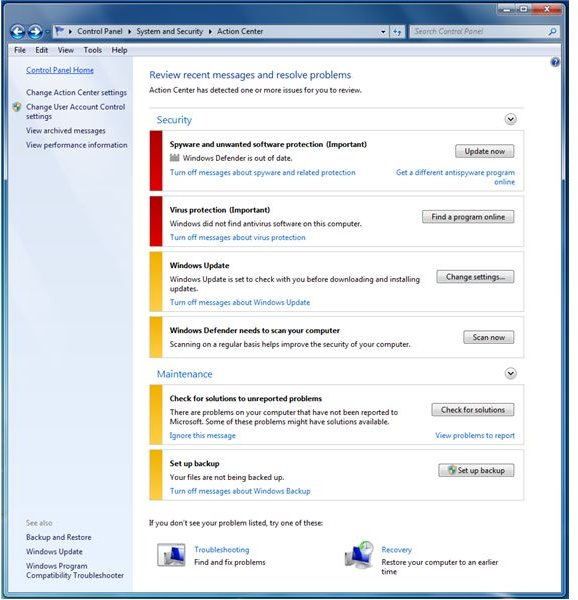Open the Troubleshooting link

pos(221,549)
